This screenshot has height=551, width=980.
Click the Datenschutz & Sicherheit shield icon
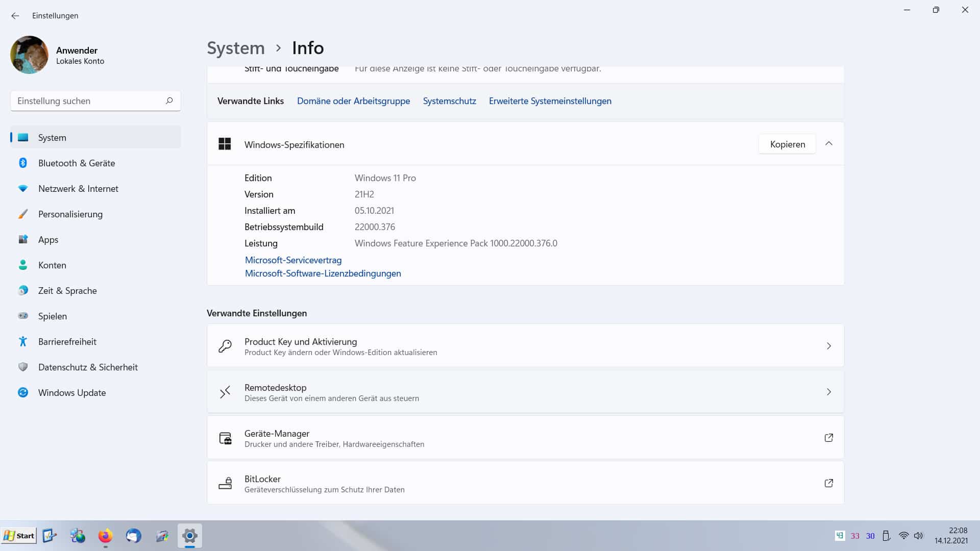click(x=23, y=367)
